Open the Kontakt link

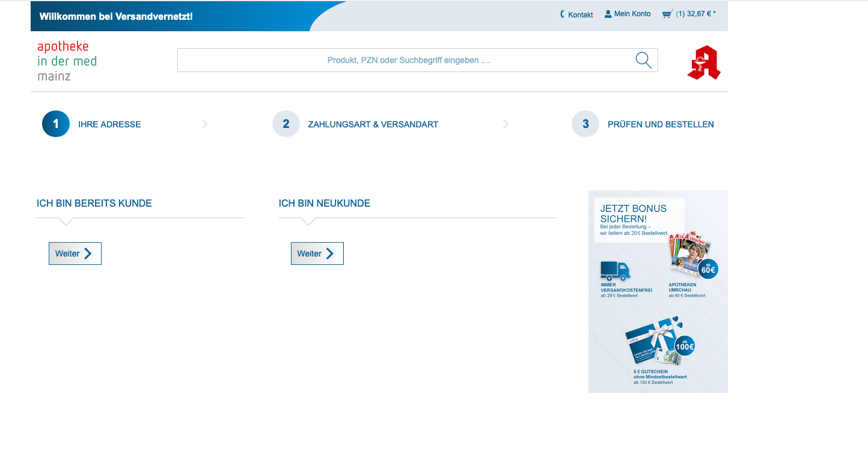(580, 14)
